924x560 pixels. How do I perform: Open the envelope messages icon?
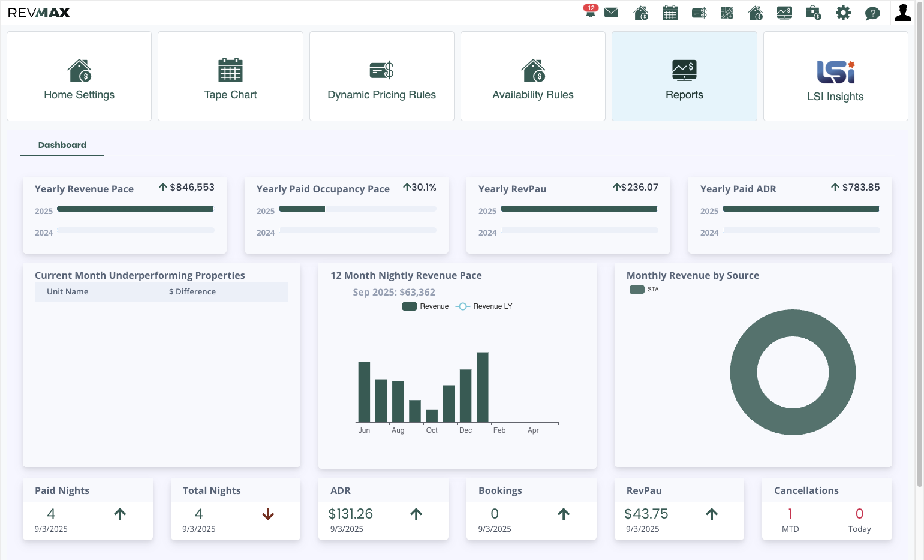coord(611,13)
